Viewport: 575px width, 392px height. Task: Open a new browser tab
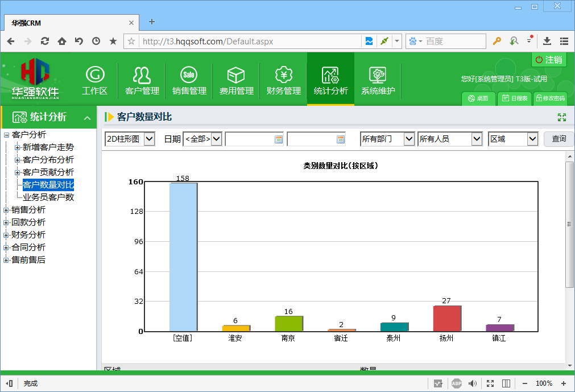click(x=151, y=22)
